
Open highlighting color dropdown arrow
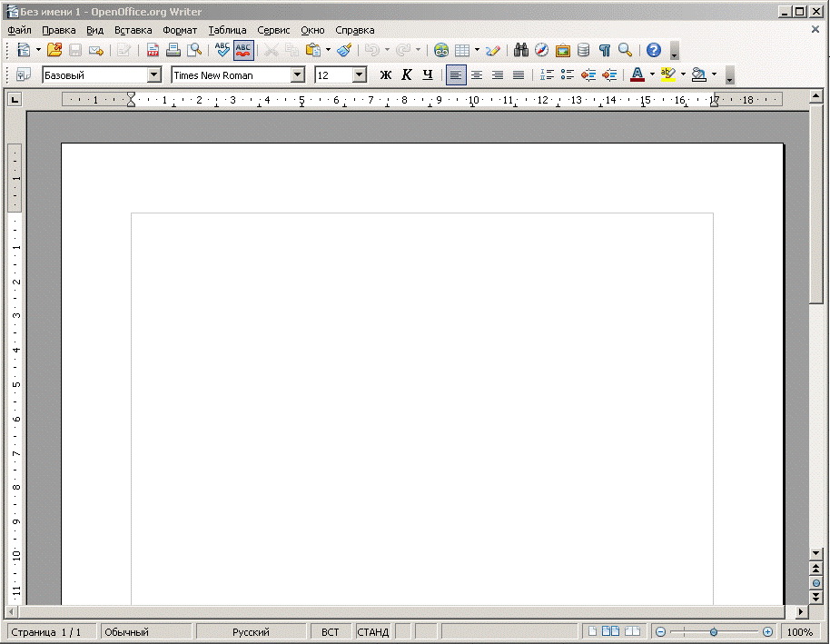pos(683,74)
